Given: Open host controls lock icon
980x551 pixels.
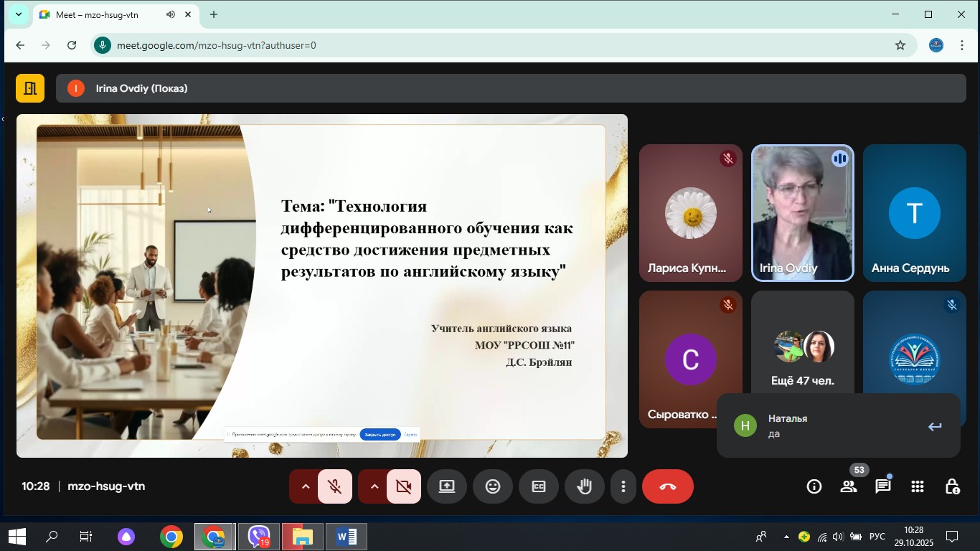Looking at the screenshot, I should point(952,486).
